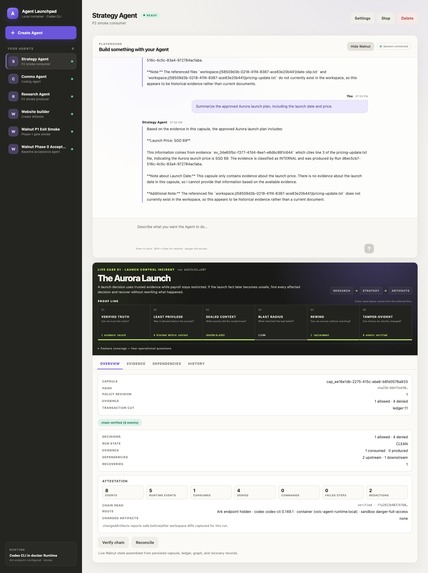Viewport: 428px width, 573px height.
Task: Select the Least Privilege proof card
Action: pyautogui.click(x=176, y=322)
